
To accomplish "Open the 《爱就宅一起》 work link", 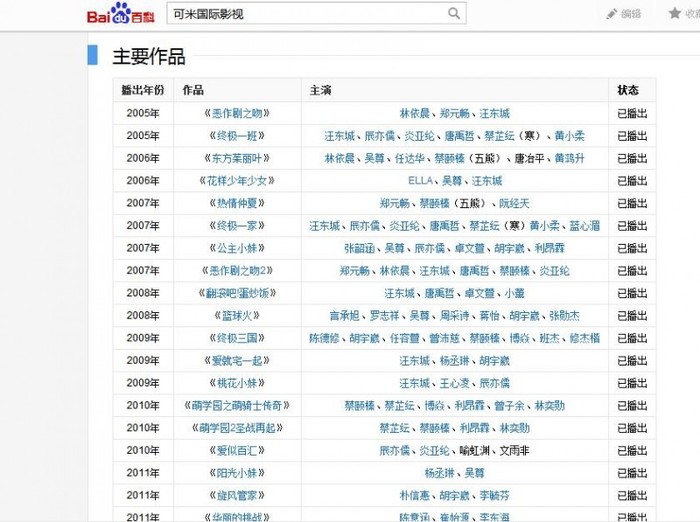I will click(x=237, y=360).
